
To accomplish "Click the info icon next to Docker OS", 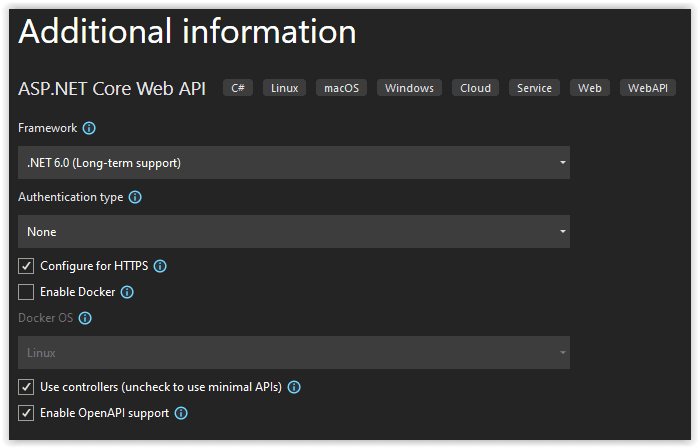I will (85, 318).
